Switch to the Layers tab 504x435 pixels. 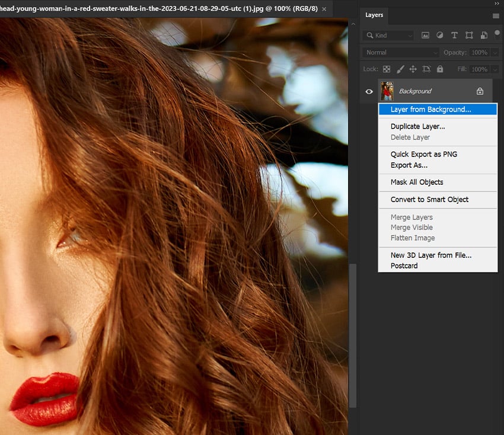point(374,15)
